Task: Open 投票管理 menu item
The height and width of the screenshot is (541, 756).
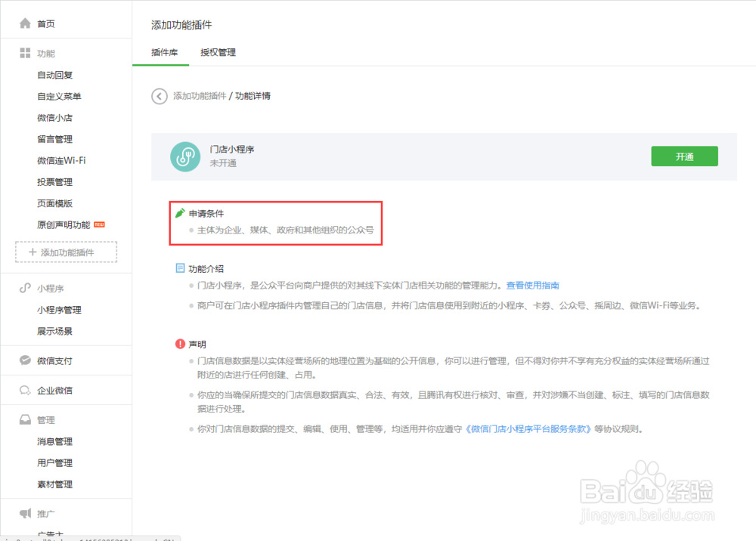Action: [55, 182]
